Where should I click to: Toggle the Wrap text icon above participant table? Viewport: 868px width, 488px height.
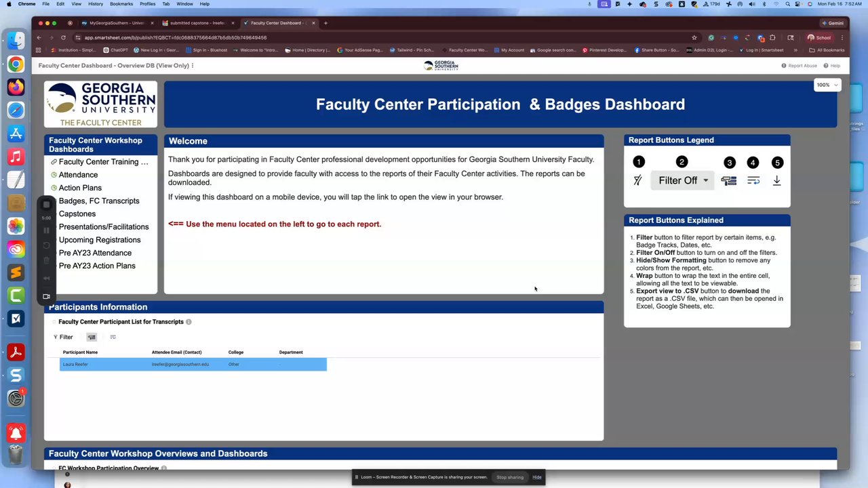113,337
